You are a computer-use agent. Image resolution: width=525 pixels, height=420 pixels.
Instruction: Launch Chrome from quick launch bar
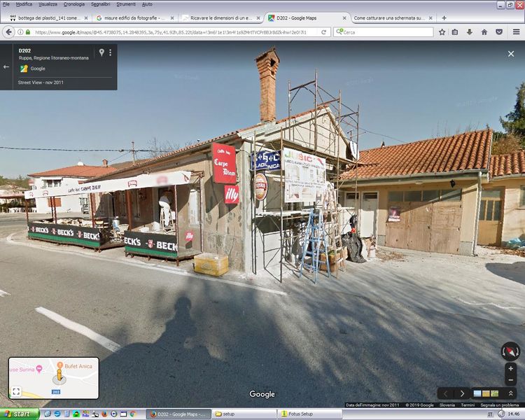[133, 414]
